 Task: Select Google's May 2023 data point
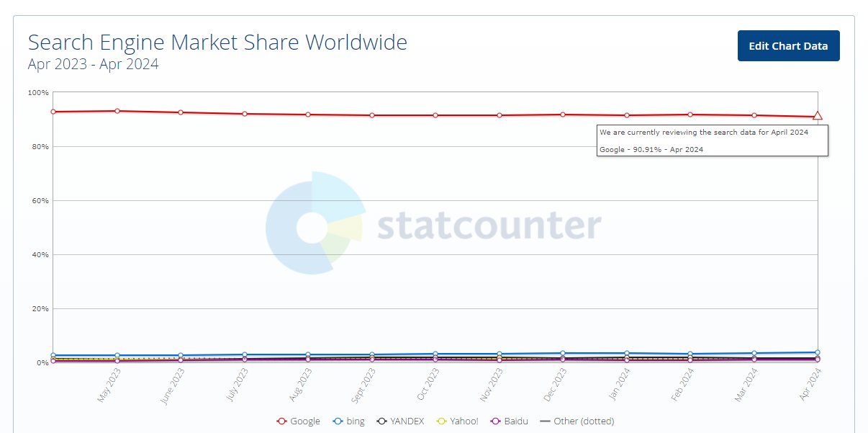tap(117, 111)
